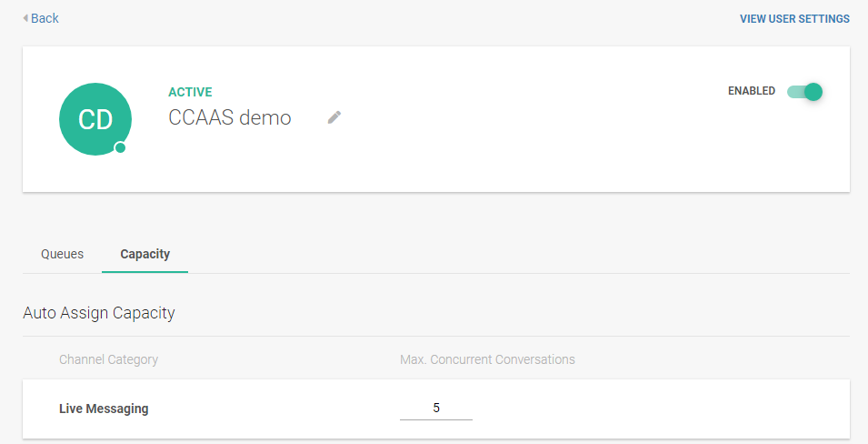Switch to the Queues tab
Screen dimensions: 868x444
pos(62,254)
